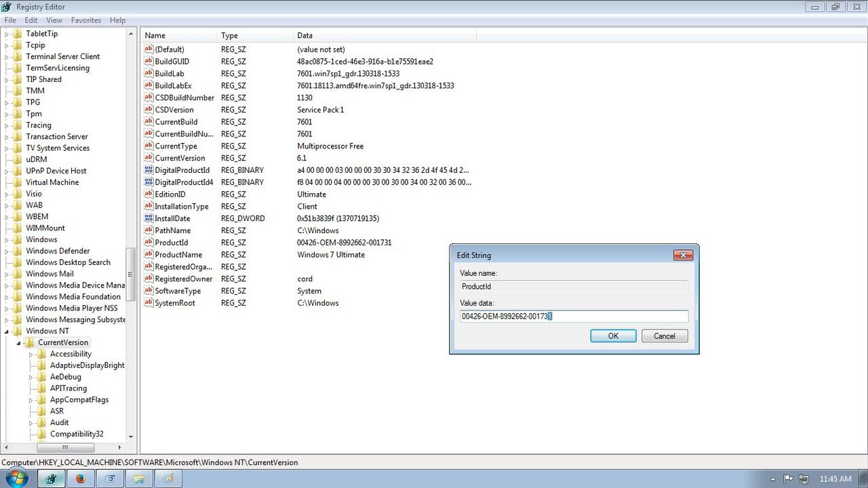The height and width of the screenshot is (488, 868).
Task: Click the tree pane scroll-down arrow
Action: (x=130, y=437)
